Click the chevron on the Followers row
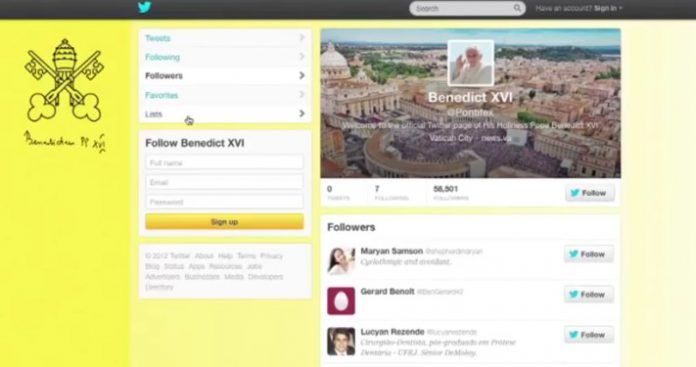 (302, 75)
